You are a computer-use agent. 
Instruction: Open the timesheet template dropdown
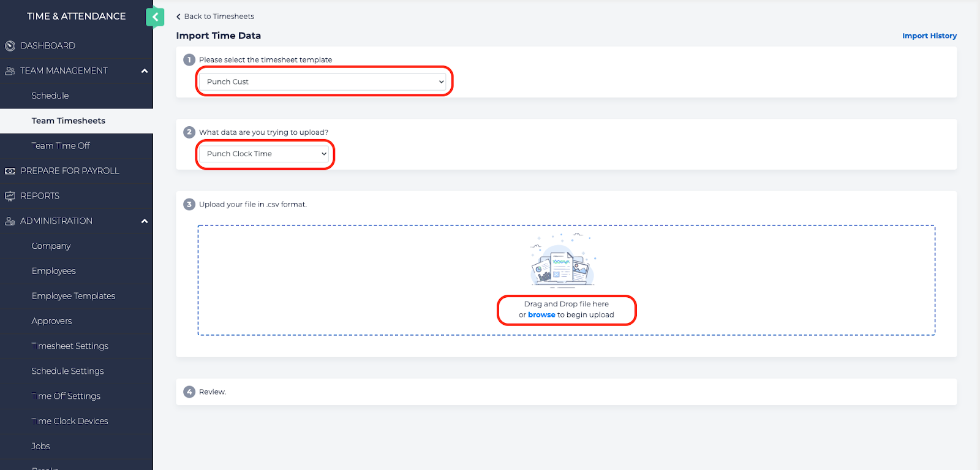(x=323, y=81)
